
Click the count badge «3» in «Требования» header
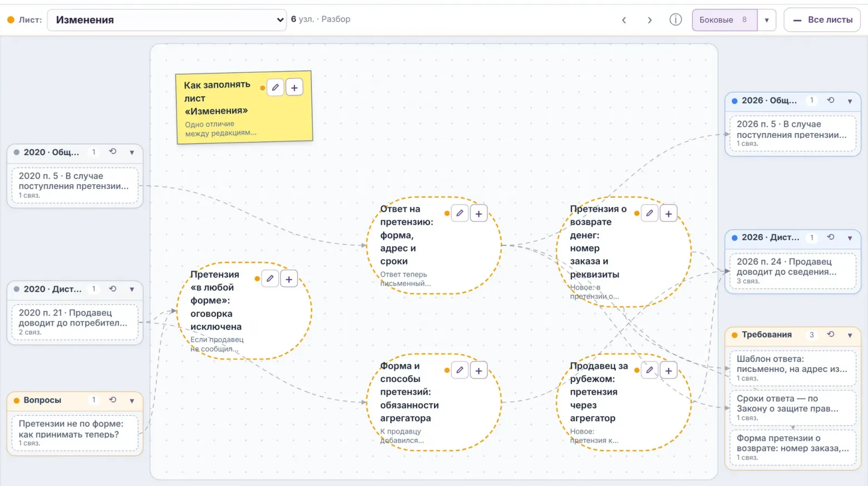[811, 335]
